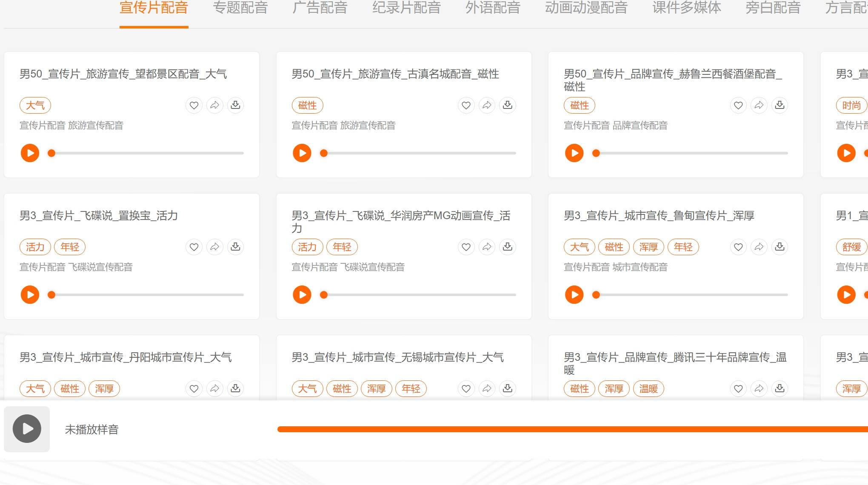Share the 置换宝_活力 card
868x485 pixels.
click(215, 247)
